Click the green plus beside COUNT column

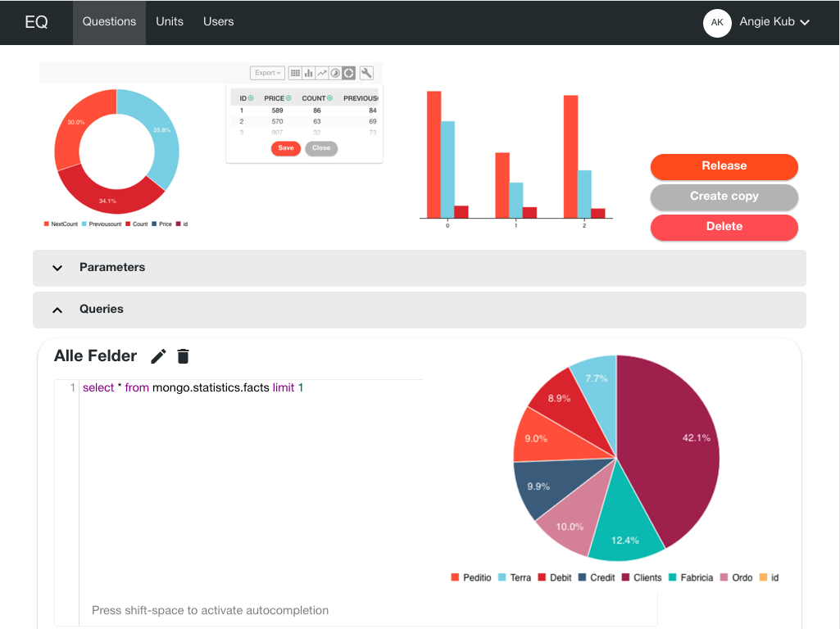(x=330, y=98)
